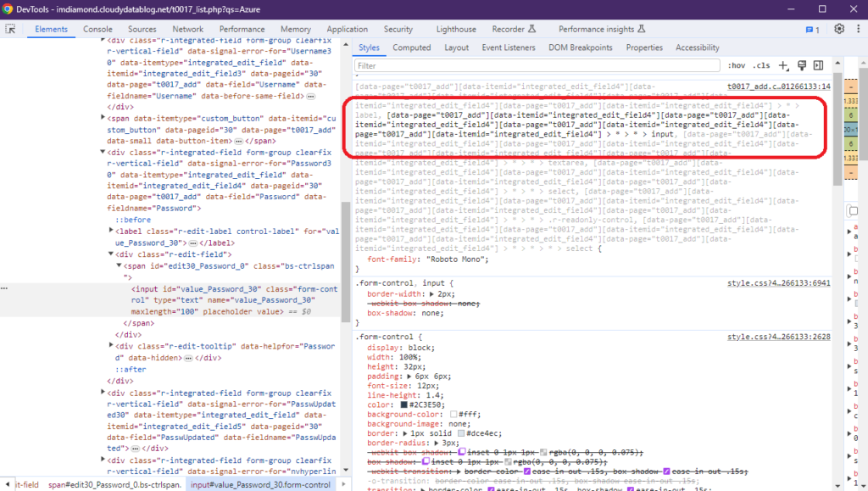Open style.css line 6941 source link
This screenshot has height=491, width=868.
tap(778, 283)
